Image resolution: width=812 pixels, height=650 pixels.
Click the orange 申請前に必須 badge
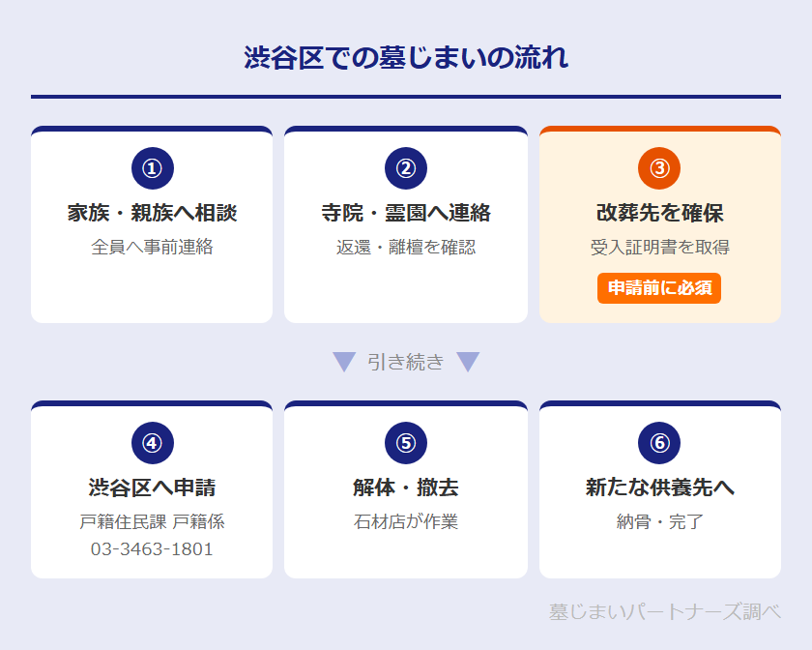tap(659, 288)
